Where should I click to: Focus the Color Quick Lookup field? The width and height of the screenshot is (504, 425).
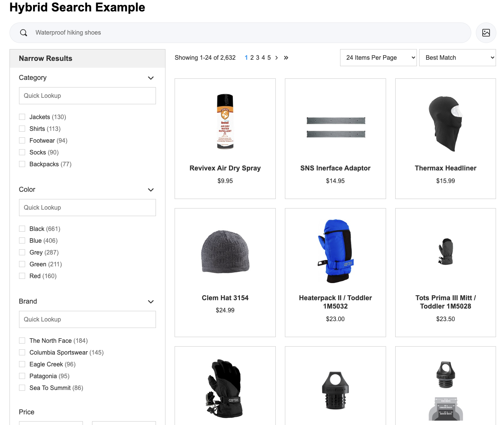[x=87, y=208]
